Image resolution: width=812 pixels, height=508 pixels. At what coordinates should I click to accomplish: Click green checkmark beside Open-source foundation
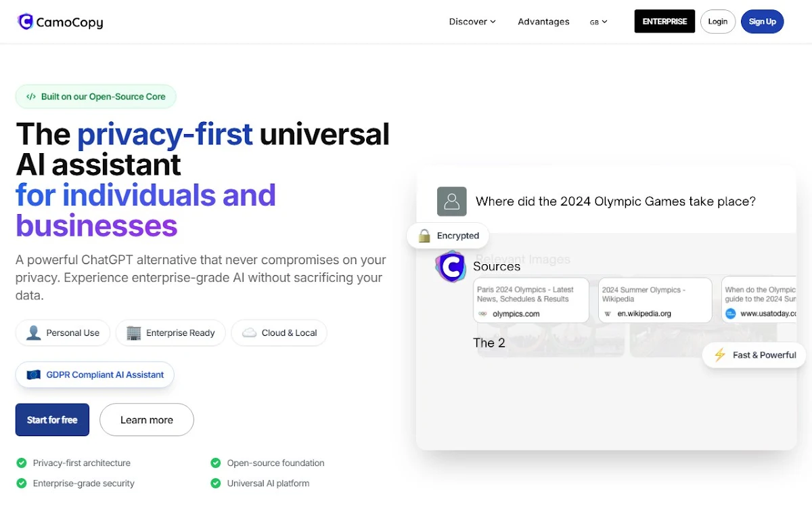click(x=215, y=463)
